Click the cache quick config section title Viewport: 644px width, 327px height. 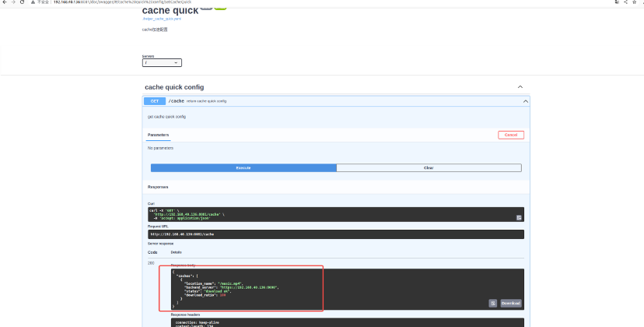coord(174,87)
